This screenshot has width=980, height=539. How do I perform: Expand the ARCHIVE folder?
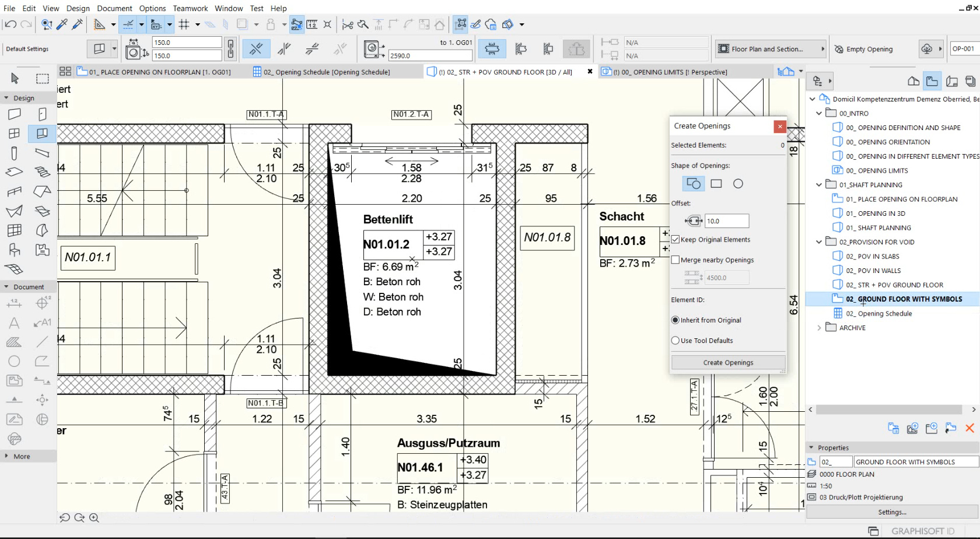coord(819,328)
